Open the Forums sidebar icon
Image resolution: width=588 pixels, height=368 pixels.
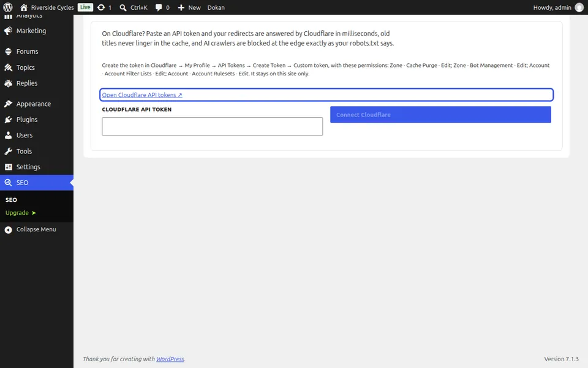[x=8, y=52]
